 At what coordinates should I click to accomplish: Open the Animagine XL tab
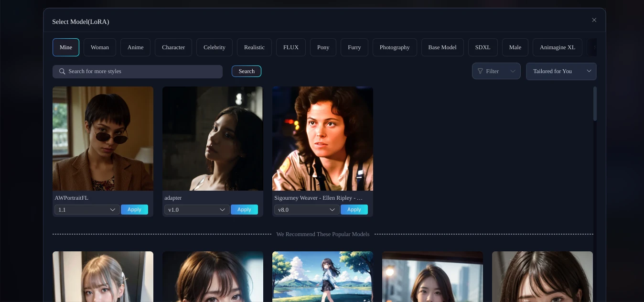[558, 47]
